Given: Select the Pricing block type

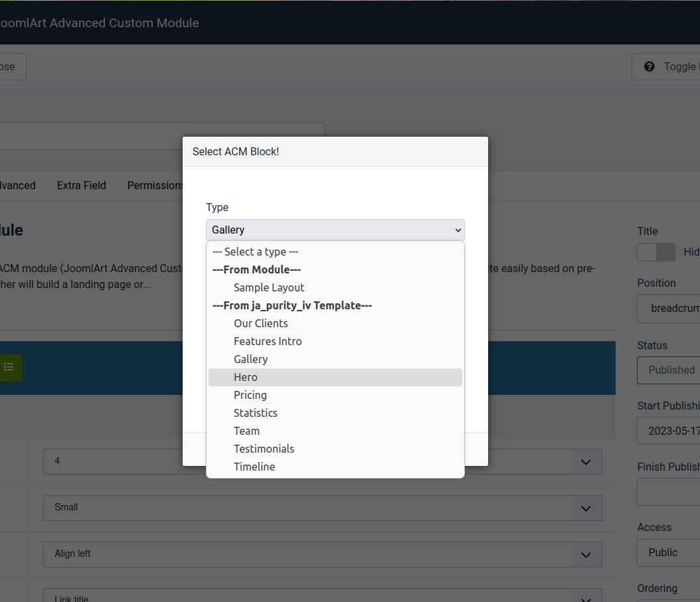Looking at the screenshot, I should point(250,395).
